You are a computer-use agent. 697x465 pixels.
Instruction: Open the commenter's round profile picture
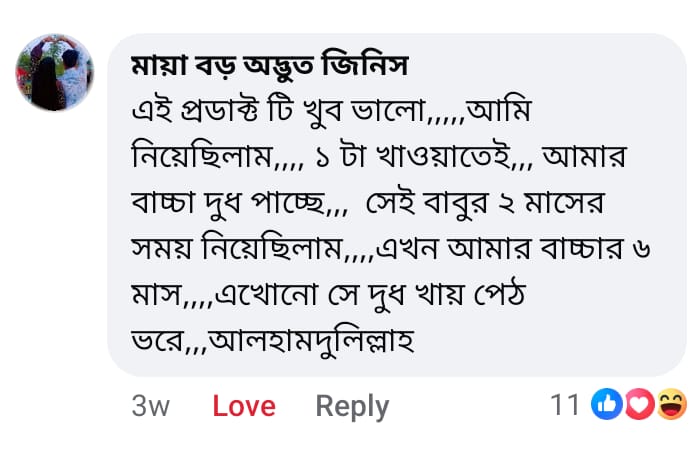pyautogui.click(x=54, y=72)
